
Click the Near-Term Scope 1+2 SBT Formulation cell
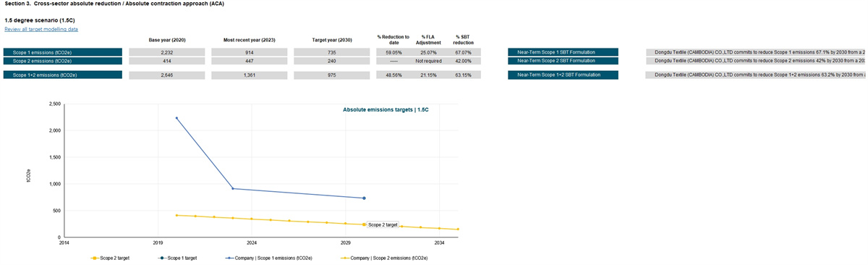pyautogui.click(x=563, y=75)
